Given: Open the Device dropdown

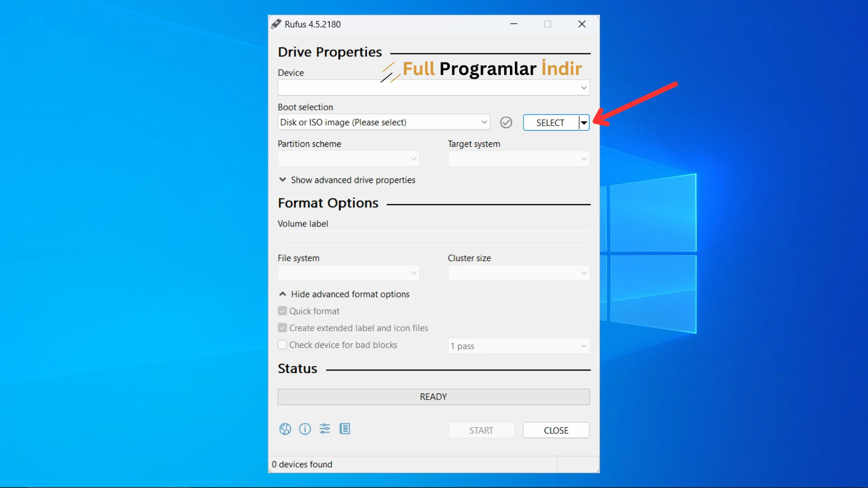Looking at the screenshot, I should pyautogui.click(x=434, y=88).
